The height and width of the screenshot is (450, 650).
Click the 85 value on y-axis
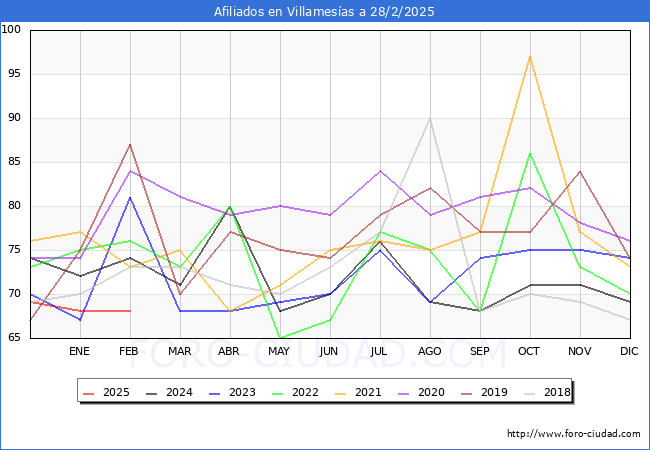coord(14,162)
